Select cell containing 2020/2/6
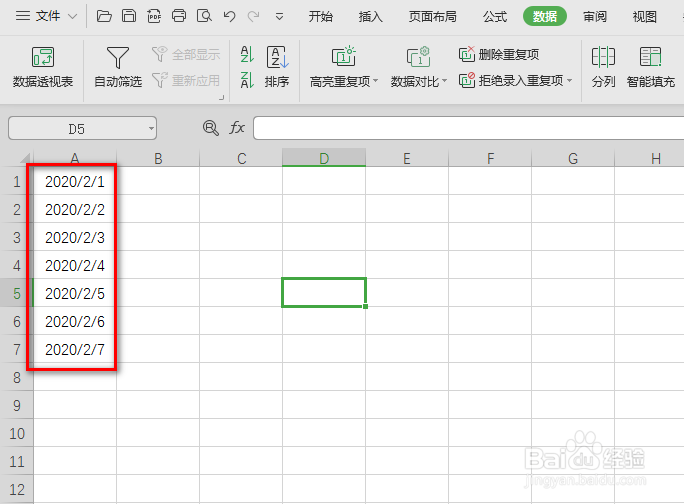Screen dimensions: 684x504 75,321
